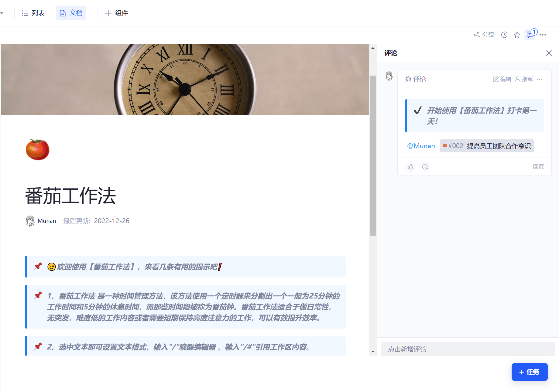Assign the comment using 指派
Image resolution: width=559 pixels, height=392 pixels.
click(x=524, y=79)
